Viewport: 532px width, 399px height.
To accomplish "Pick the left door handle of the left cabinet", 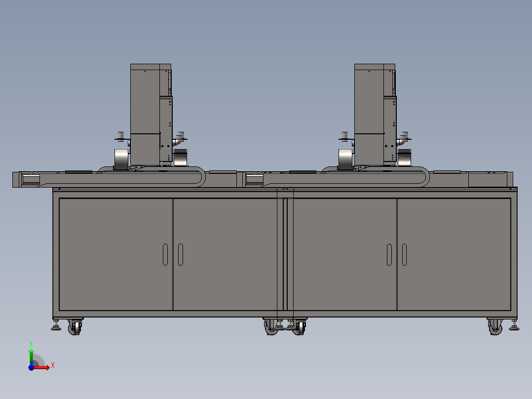I will coord(165,254).
